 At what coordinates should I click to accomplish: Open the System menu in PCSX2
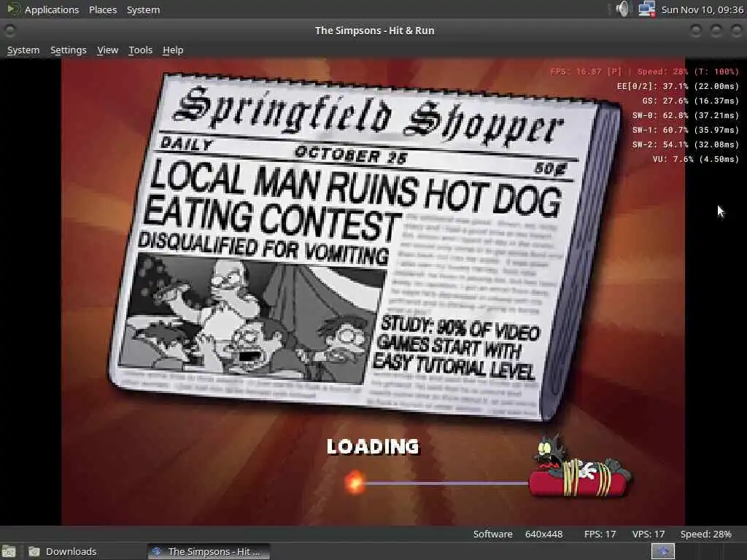23,50
